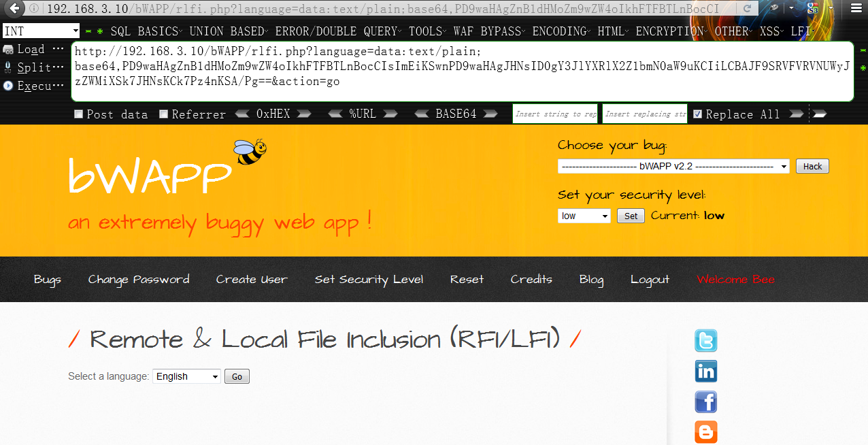Image resolution: width=868 pixels, height=445 pixels.
Task: Open the Blogger icon link
Action: pyautogui.click(x=705, y=432)
